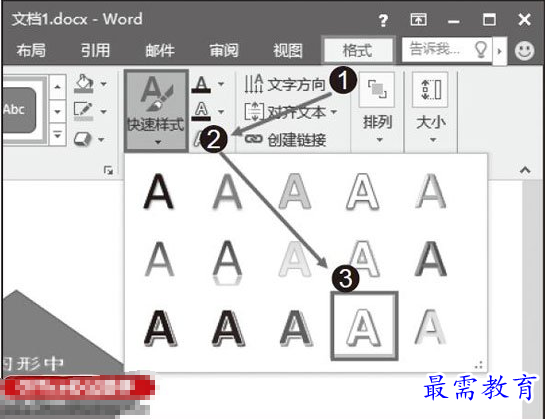Click the Shape Outline pen icon
Image resolution: width=545 pixels, height=419 pixels.
point(83,111)
